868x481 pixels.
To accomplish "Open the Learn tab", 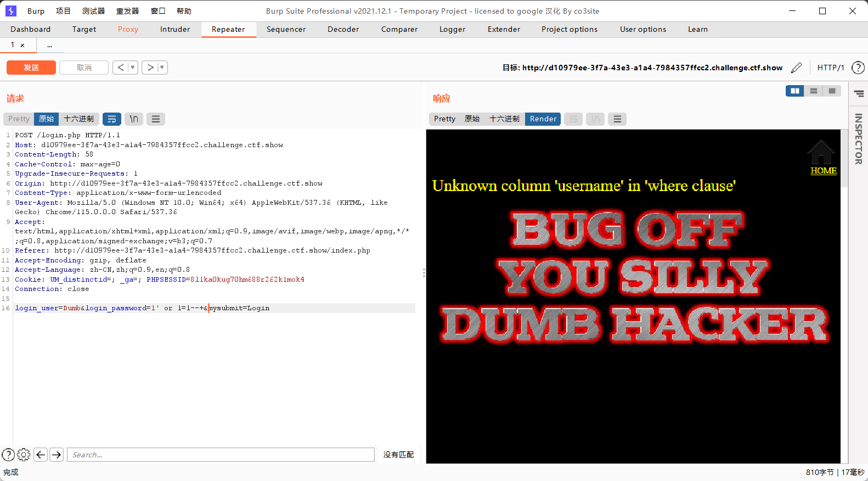I will click(698, 29).
